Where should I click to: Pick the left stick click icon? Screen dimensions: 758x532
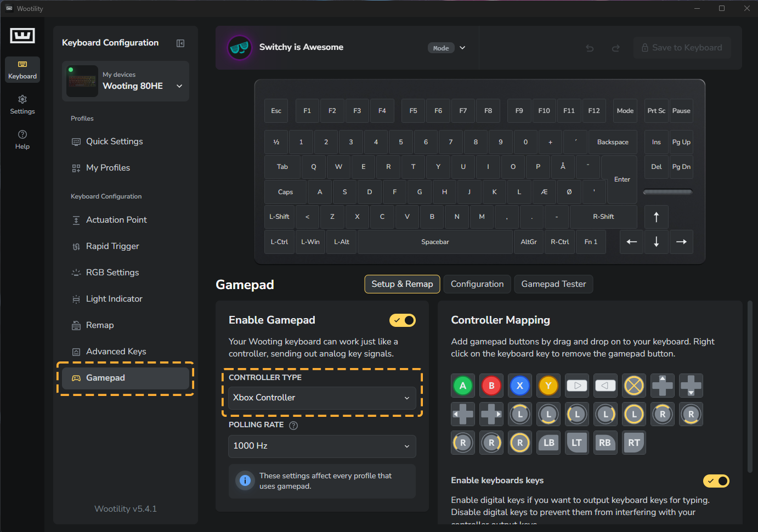(634, 414)
